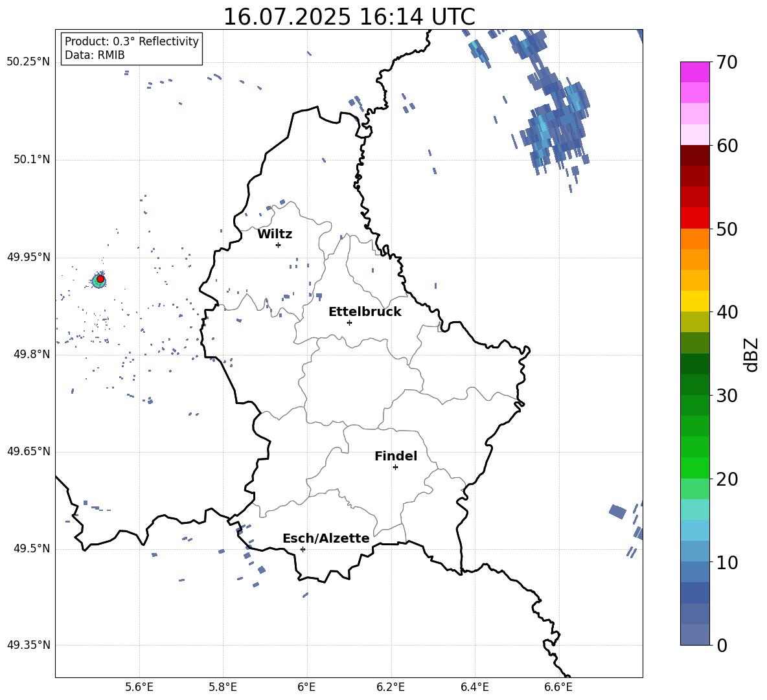The image size is (767, 700).
Task: Click the longitude label 6.4°E
Action: 474,687
